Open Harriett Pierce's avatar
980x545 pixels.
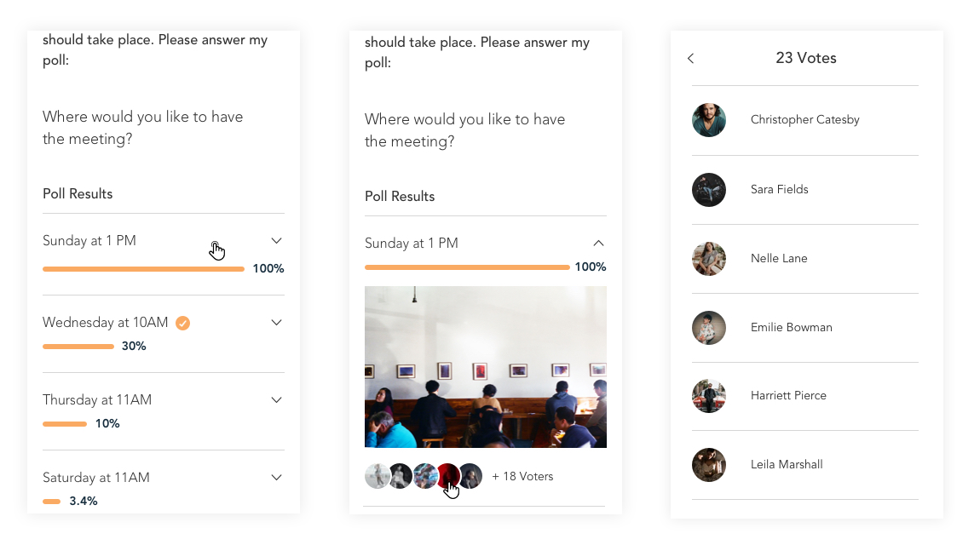(709, 396)
